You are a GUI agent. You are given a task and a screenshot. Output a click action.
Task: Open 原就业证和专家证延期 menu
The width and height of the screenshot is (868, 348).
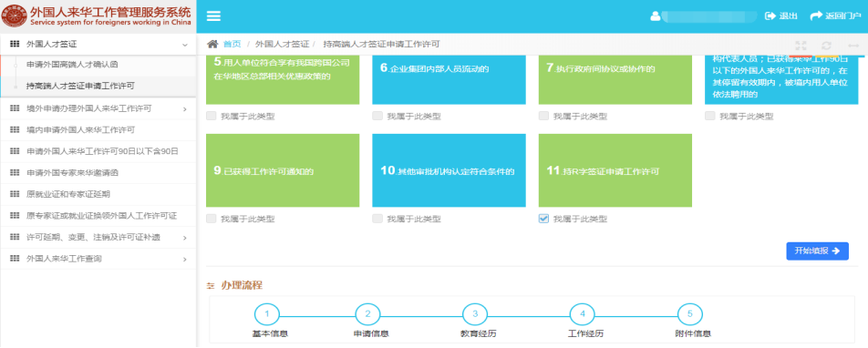tap(68, 194)
